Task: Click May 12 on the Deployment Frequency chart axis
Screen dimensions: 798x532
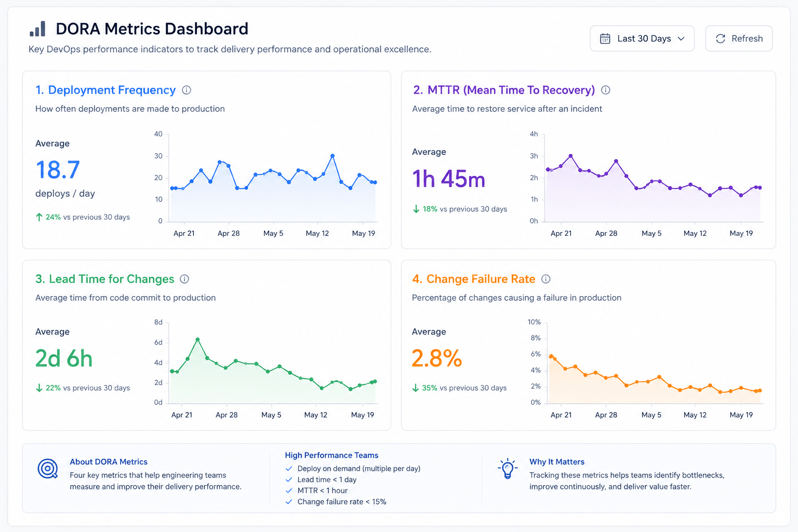Action: coord(317,233)
